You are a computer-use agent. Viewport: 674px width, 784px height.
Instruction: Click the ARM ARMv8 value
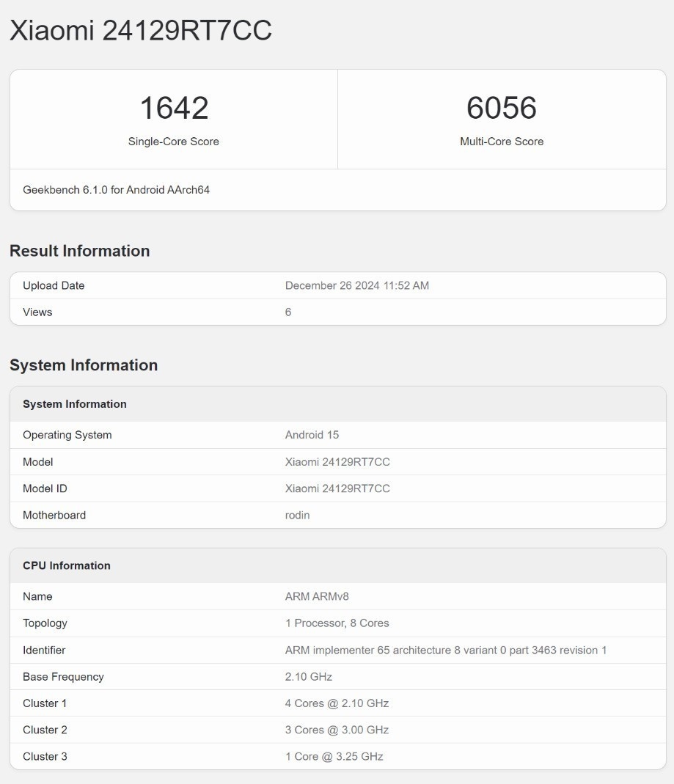tap(317, 596)
